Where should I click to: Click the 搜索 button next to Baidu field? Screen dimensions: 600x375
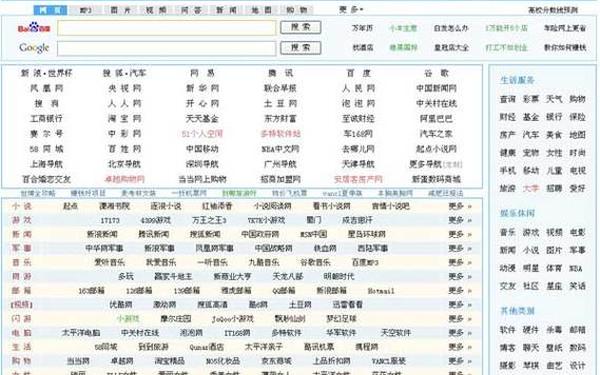pos(300,28)
